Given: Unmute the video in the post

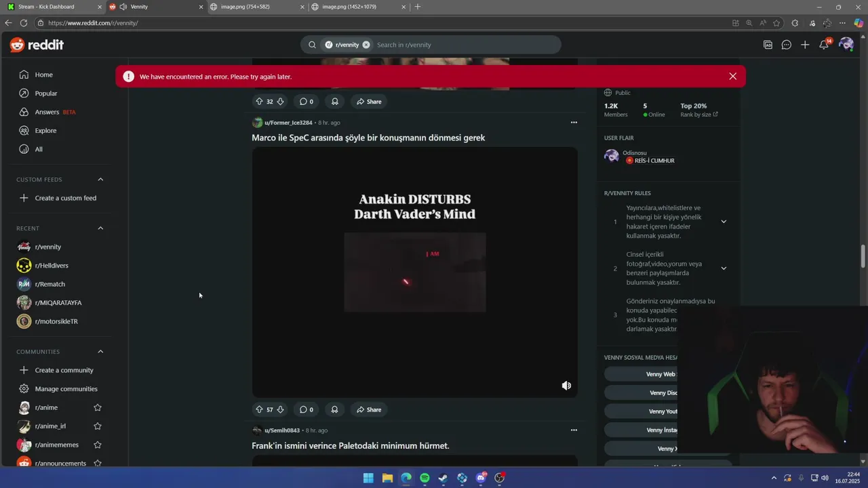Looking at the screenshot, I should click(x=566, y=386).
